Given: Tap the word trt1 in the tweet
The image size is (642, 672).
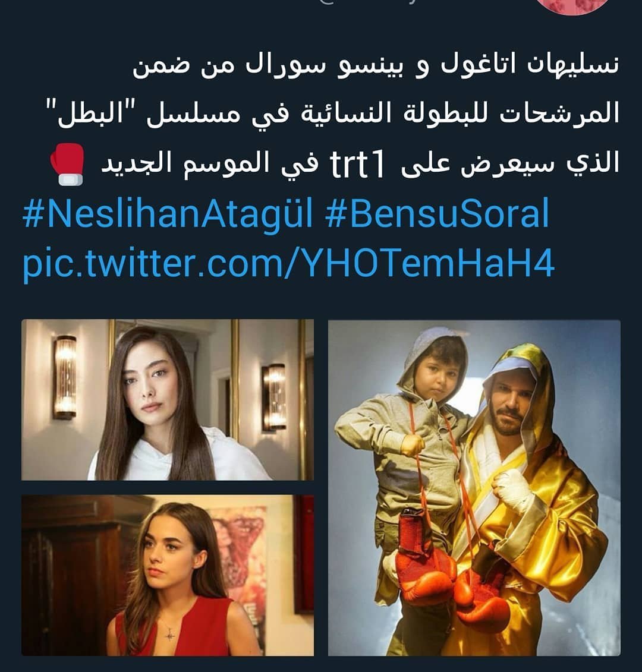Looking at the screenshot, I should [x=357, y=165].
